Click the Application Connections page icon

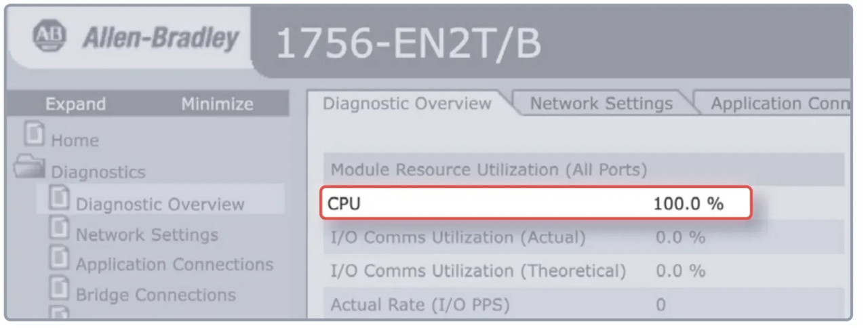tap(60, 260)
